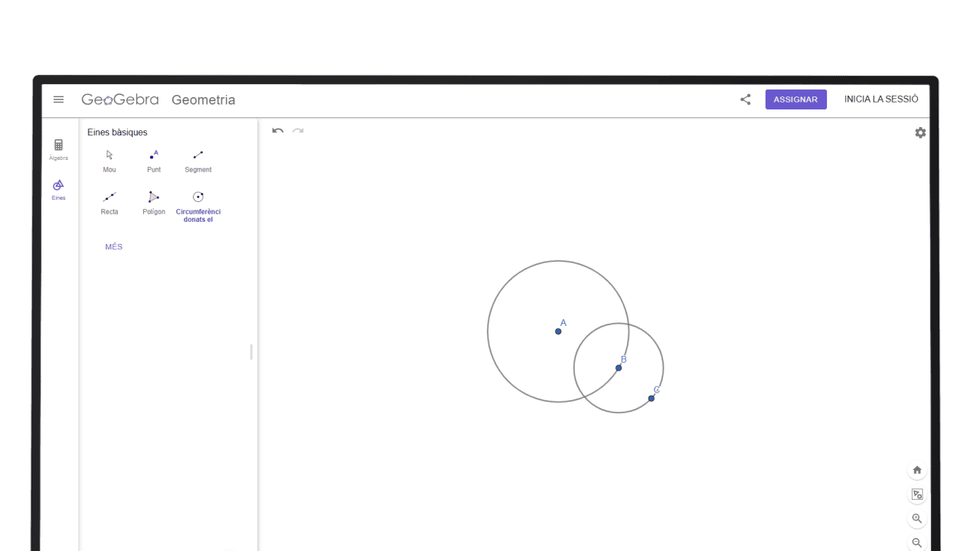Select the Mou (move) tool
980x551 pixels.
point(109,160)
